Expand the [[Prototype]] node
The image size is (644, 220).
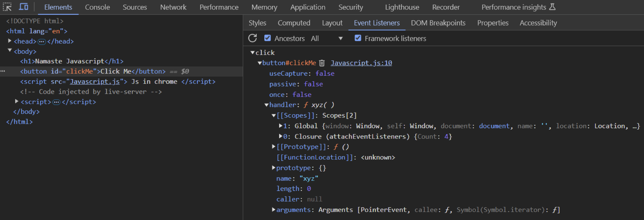(274, 146)
